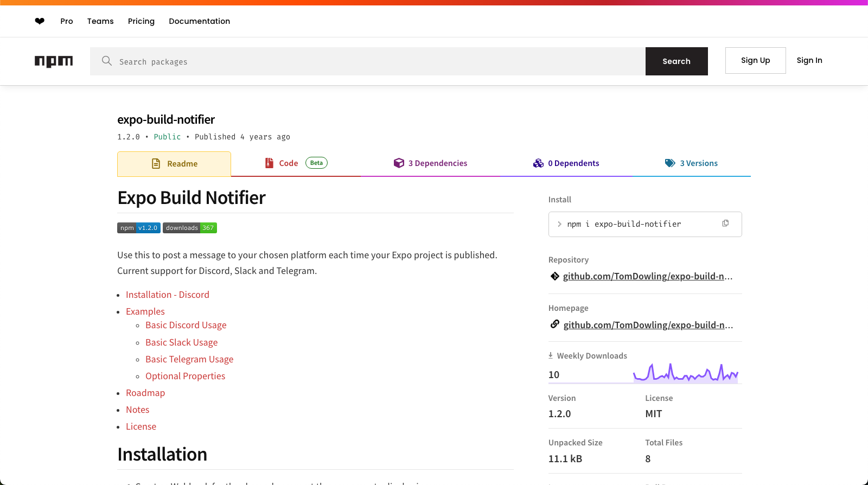Click the 11.1 kB unpacked size value
The height and width of the screenshot is (485, 868).
pos(565,458)
